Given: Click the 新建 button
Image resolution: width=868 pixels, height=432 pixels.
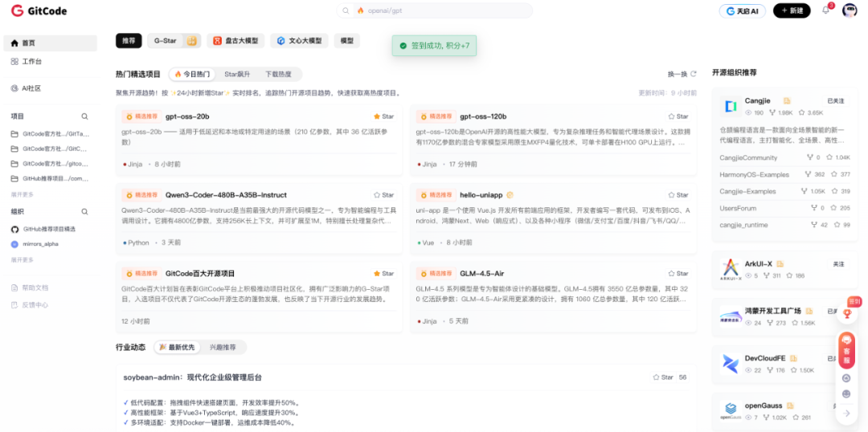Looking at the screenshot, I should [x=792, y=10].
